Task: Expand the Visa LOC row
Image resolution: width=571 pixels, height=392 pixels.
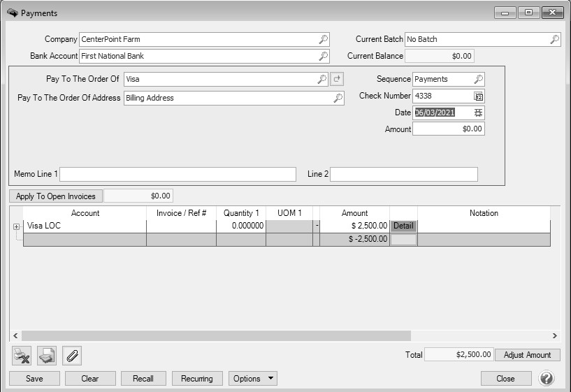Action: 16,226
